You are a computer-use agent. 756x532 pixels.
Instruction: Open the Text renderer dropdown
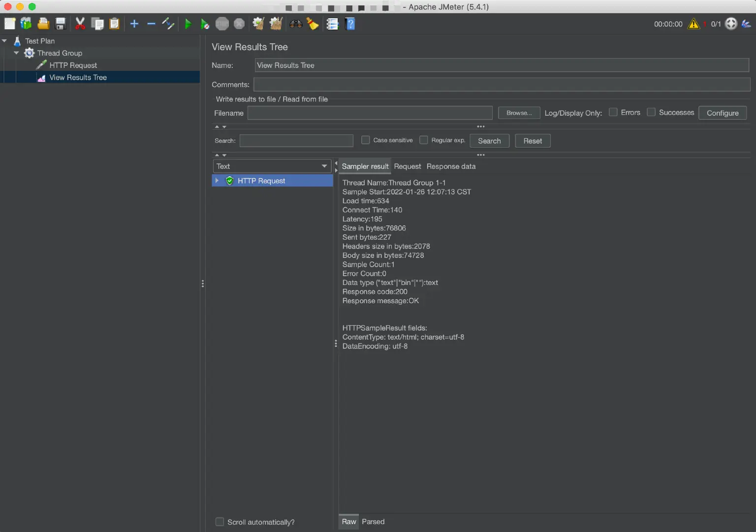272,166
